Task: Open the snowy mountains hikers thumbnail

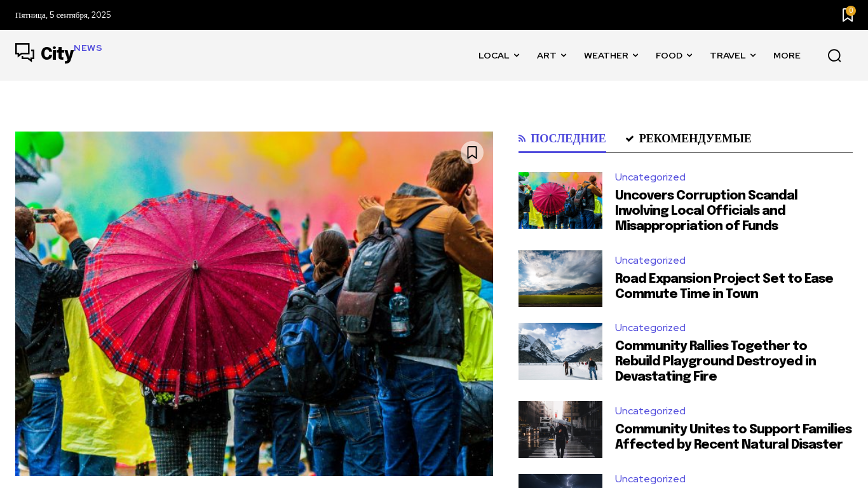Action: click(x=560, y=351)
